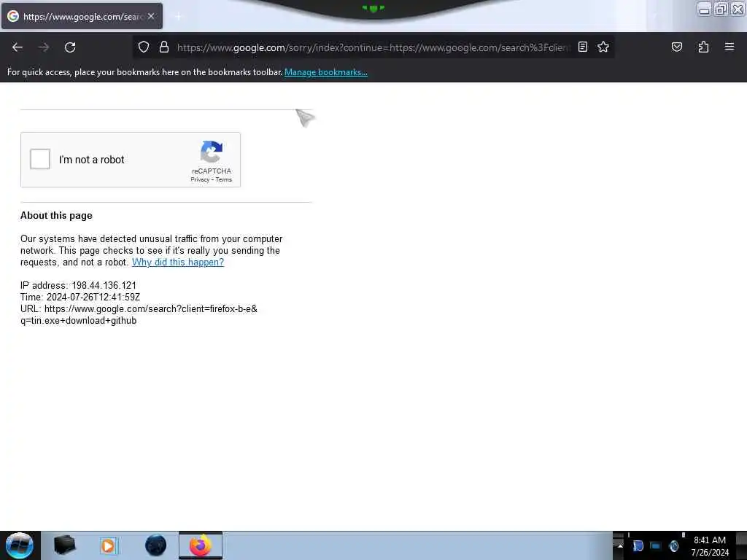
Task: Launch the media player taskbar icon
Action: (x=108, y=545)
